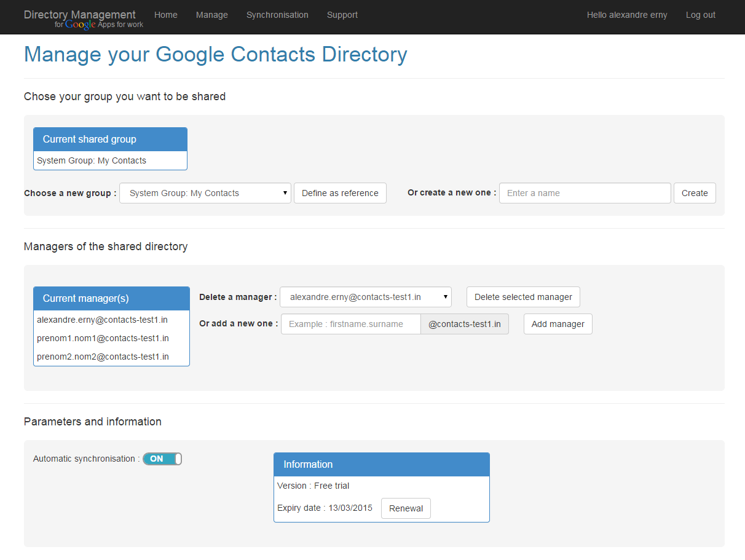745x560 pixels.
Task: Open the Delete a manager dropdown
Action: (365, 297)
